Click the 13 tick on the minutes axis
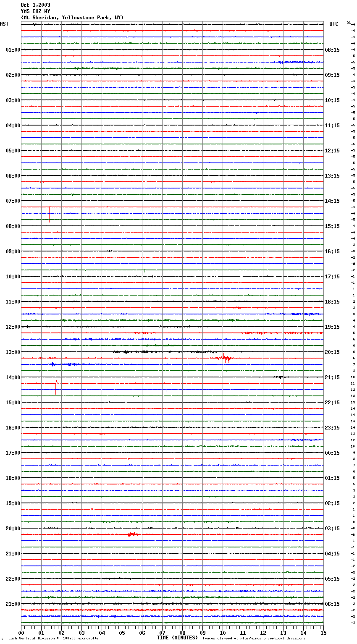Screen dimensions: 357x644 (x=283, y=633)
